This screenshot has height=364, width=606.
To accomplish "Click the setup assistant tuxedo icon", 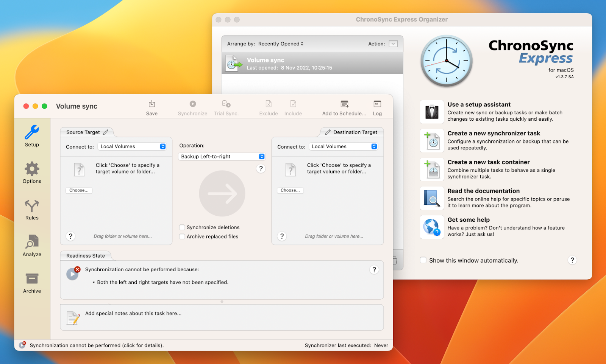I will [x=432, y=112].
